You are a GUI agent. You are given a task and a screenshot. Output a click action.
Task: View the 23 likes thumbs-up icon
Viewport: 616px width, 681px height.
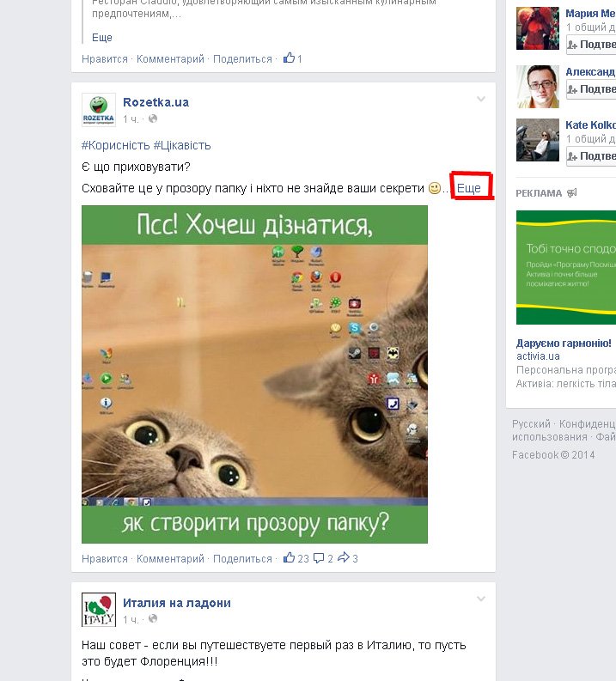pyautogui.click(x=289, y=557)
